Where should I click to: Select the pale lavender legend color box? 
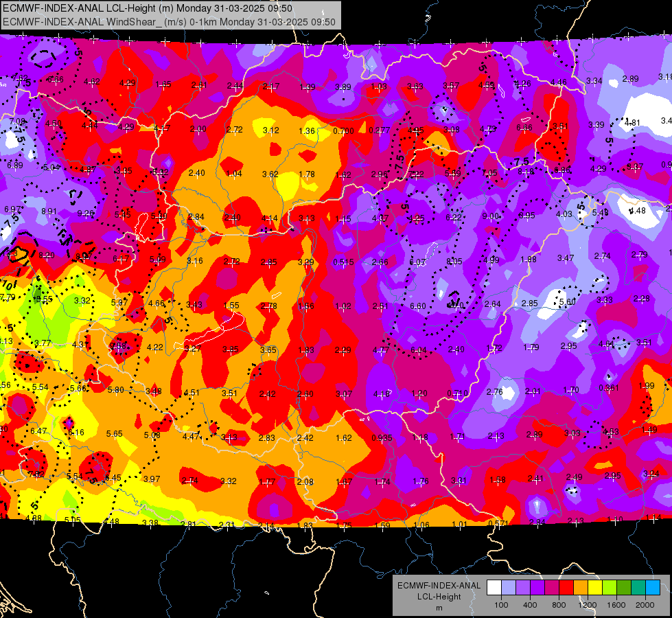[509, 588]
